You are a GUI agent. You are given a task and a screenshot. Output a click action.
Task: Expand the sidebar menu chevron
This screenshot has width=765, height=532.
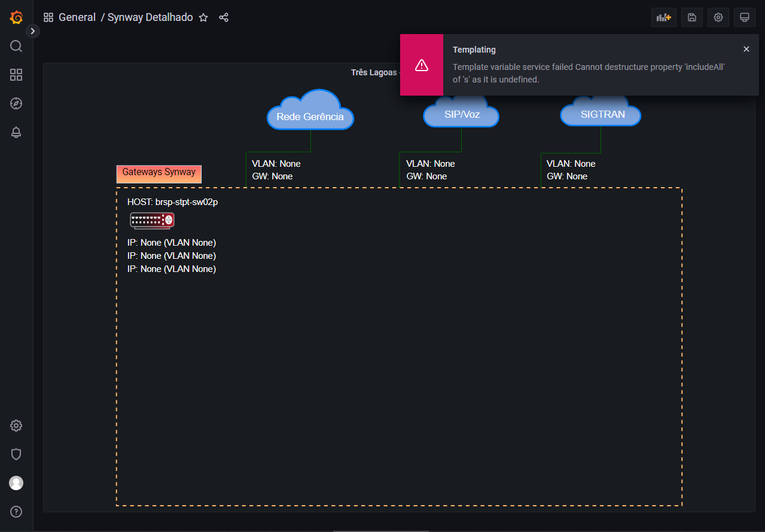[x=33, y=30]
